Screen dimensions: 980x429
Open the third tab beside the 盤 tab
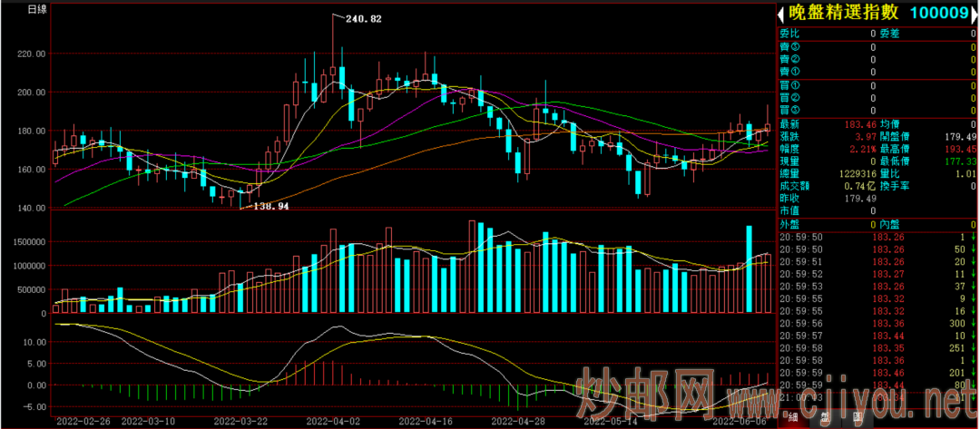click(x=857, y=419)
